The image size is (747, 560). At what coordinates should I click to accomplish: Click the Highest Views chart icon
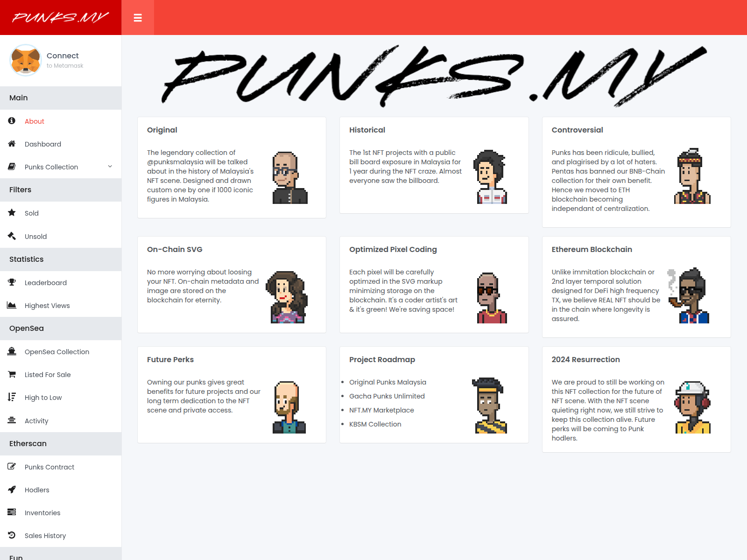pos(12,305)
